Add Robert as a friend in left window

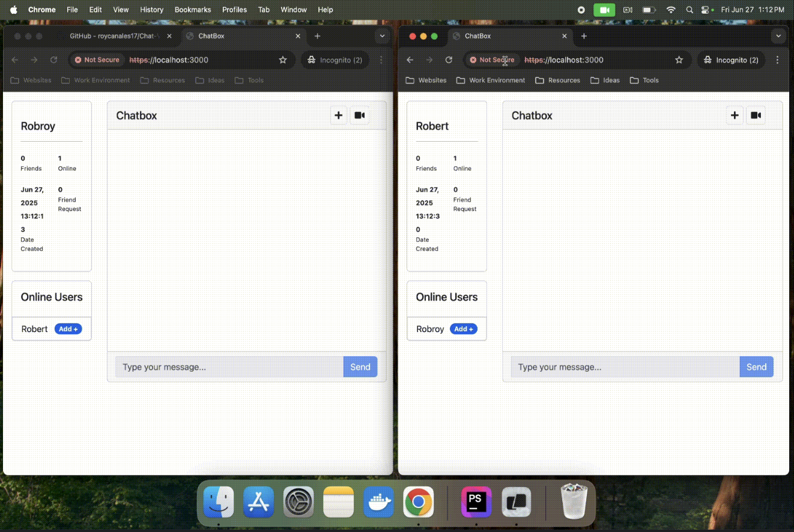[68, 329]
